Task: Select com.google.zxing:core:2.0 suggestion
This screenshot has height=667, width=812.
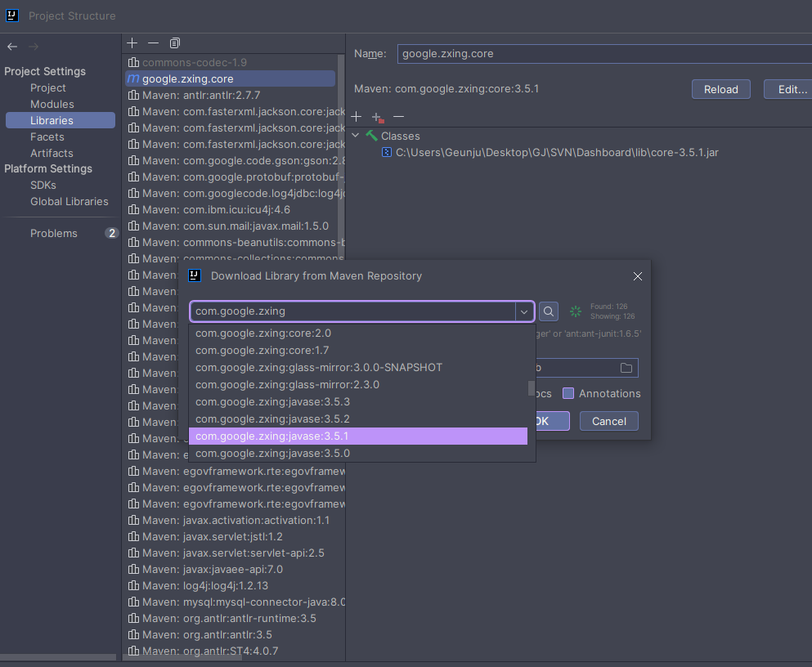Action: [358, 333]
